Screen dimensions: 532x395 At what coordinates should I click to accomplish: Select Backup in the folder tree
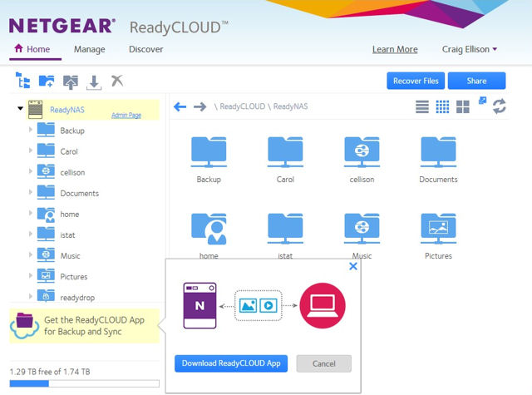coord(72,131)
